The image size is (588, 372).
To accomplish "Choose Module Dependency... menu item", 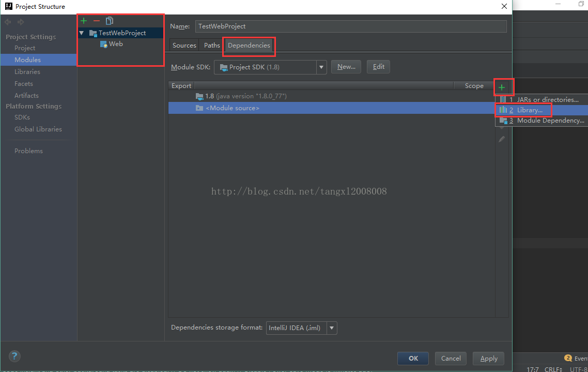I will (x=543, y=121).
